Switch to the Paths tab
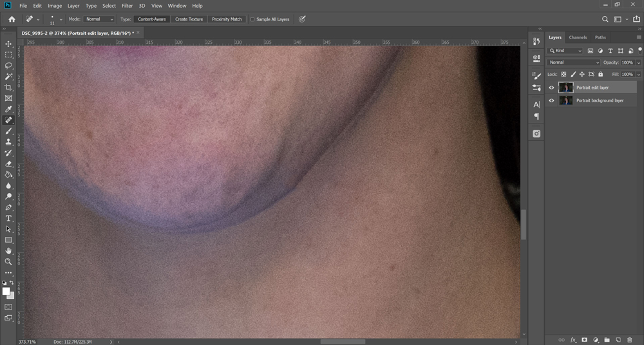This screenshot has width=644, height=345. [600, 37]
